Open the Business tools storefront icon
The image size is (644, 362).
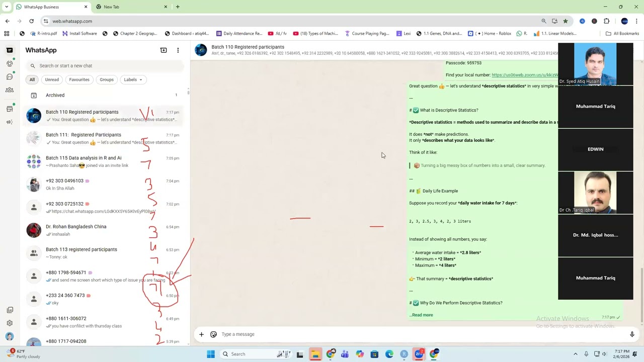click(x=10, y=109)
